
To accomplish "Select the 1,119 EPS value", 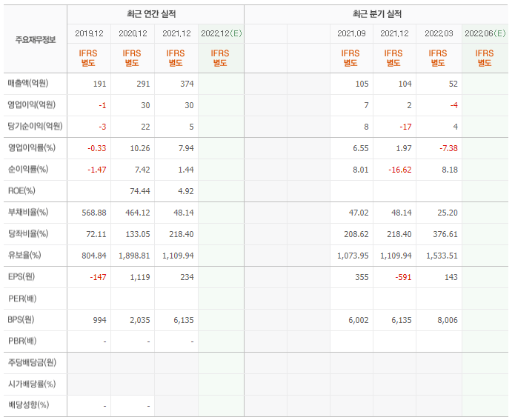I will [x=140, y=277].
